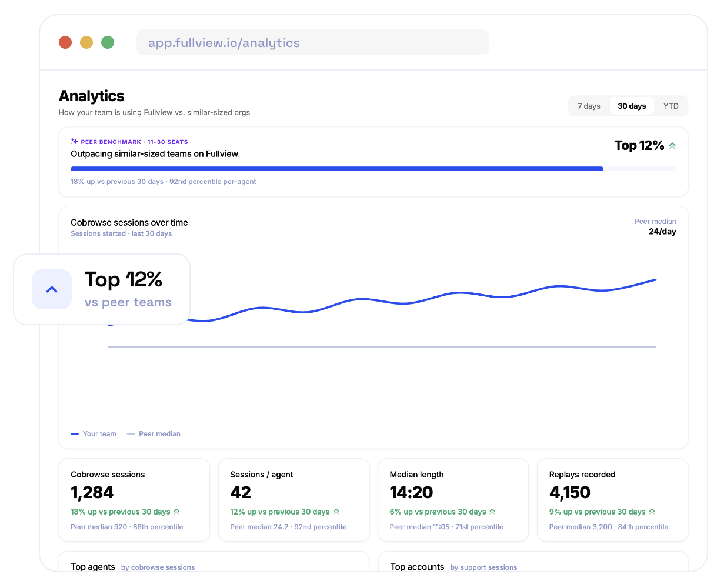Click the sparkle icon beside Peer Benchmark
This screenshot has height=588, width=727.
coord(74,142)
